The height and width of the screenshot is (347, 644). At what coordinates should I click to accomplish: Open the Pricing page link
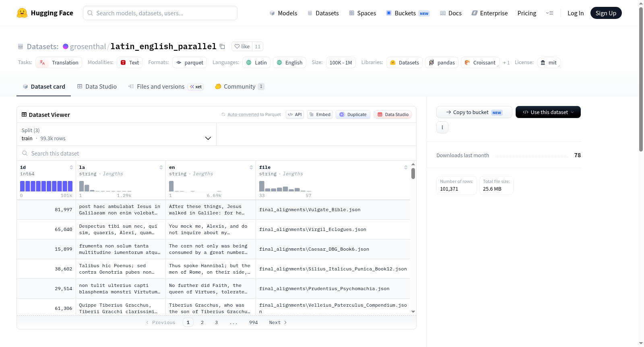point(527,13)
